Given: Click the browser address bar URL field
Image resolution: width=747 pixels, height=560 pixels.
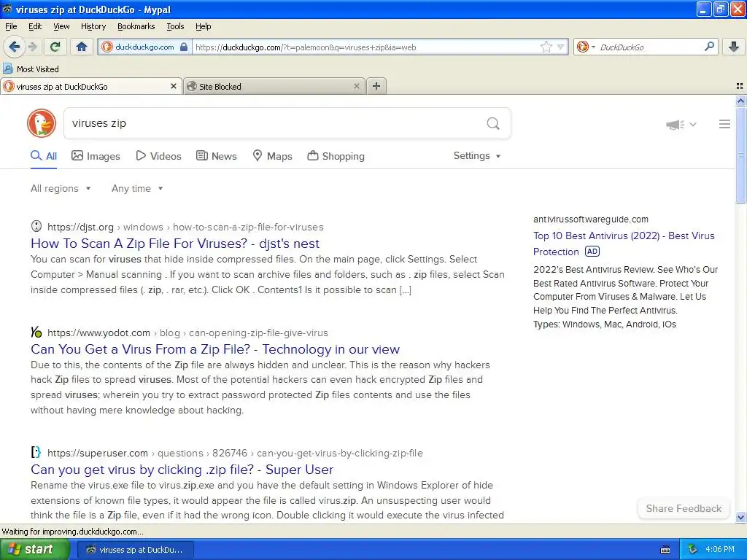Looking at the screenshot, I should click(365, 47).
